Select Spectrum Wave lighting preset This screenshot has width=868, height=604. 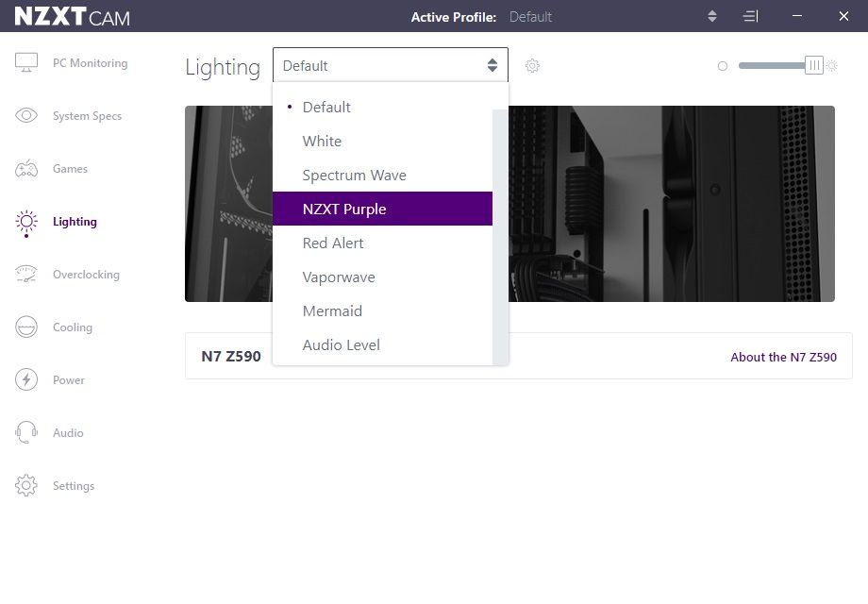382,175
